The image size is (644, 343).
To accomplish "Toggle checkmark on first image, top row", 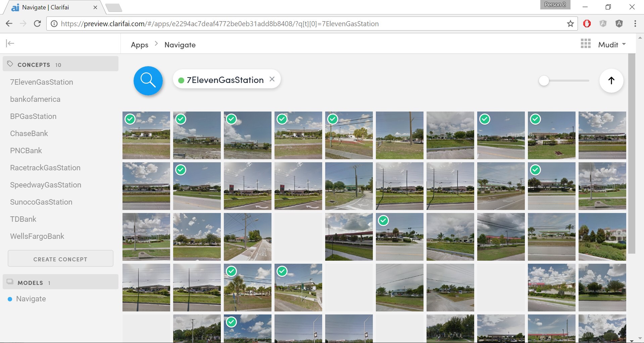I will coord(130,119).
